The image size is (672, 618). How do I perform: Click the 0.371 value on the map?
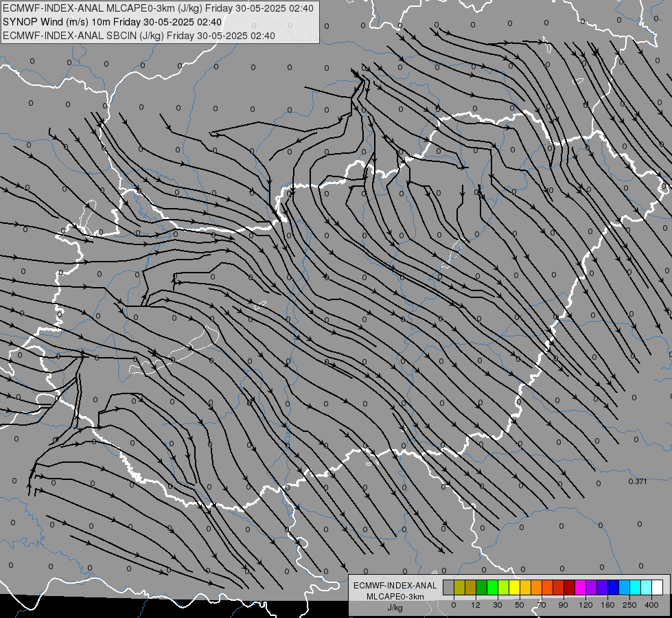(638, 481)
